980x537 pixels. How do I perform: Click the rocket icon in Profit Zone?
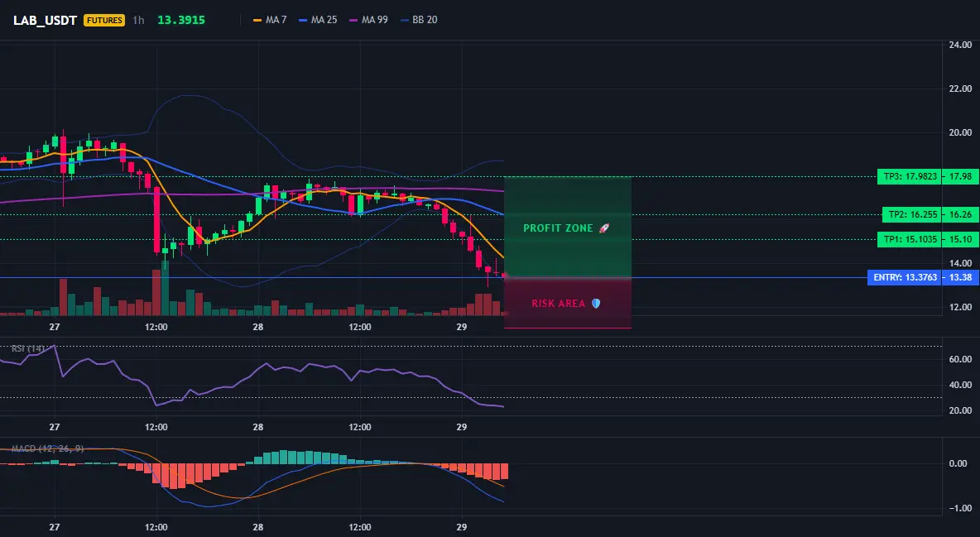pos(603,228)
